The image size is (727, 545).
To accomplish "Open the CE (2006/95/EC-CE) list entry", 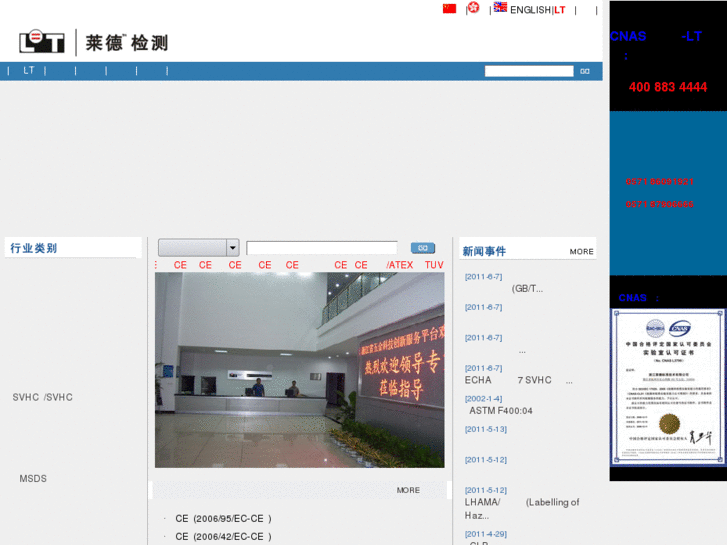I will tap(223, 519).
